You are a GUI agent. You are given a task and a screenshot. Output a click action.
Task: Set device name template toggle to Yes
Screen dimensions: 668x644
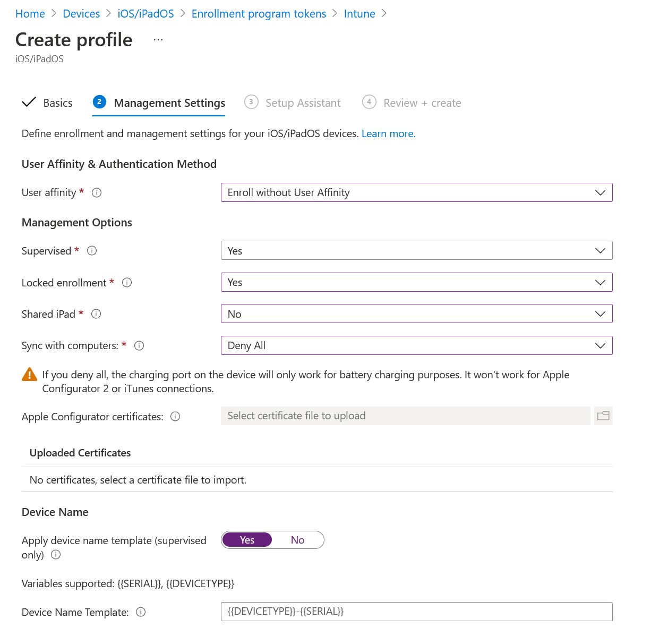point(247,540)
